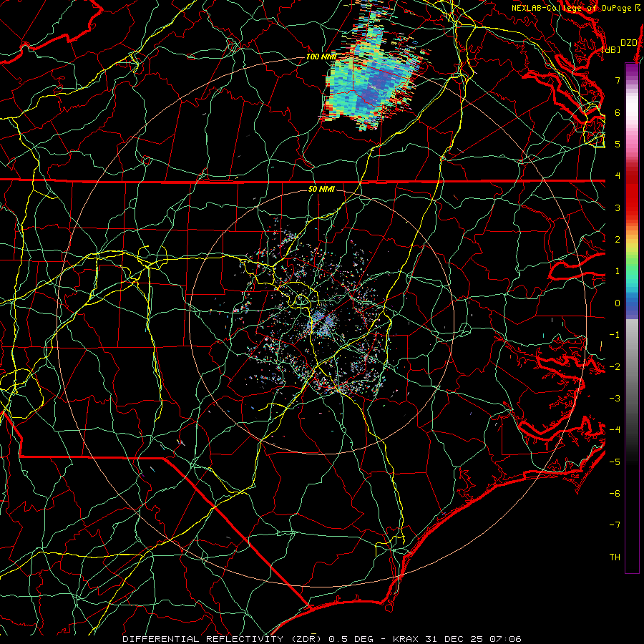Select the 4 value on color scale
Viewport: 644px width, 644px height.
pos(618,176)
